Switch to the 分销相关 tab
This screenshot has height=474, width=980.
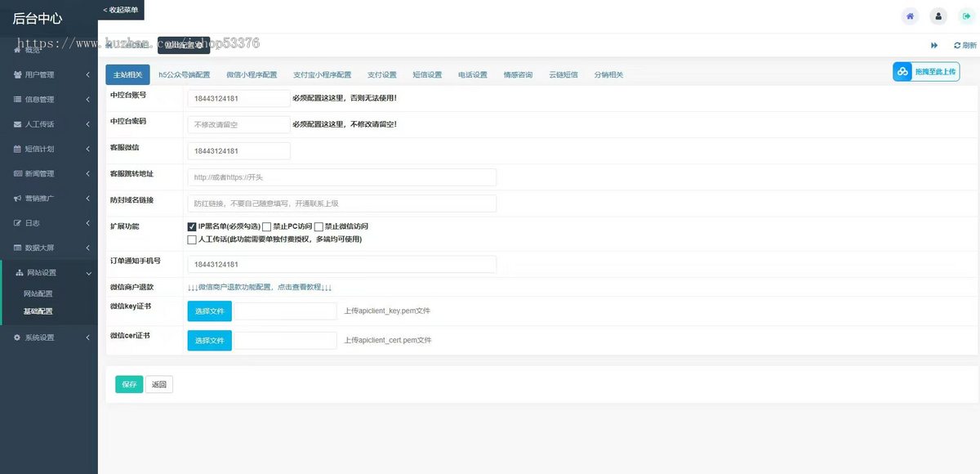coord(608,74)
